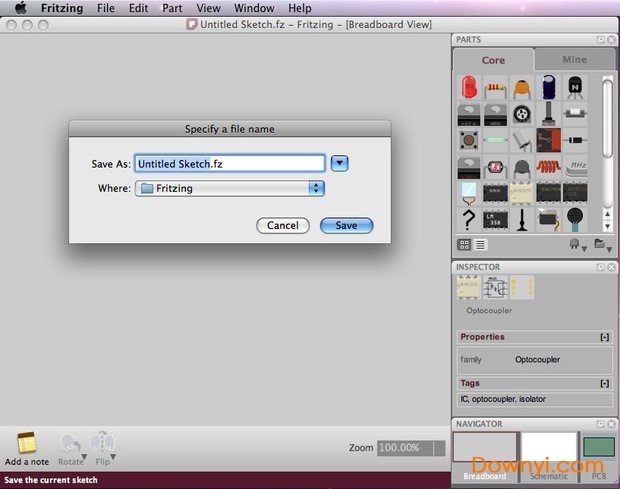Click the Save As filename field
Image resolution: width=620 pixels, height=489 pixels.
229,163
